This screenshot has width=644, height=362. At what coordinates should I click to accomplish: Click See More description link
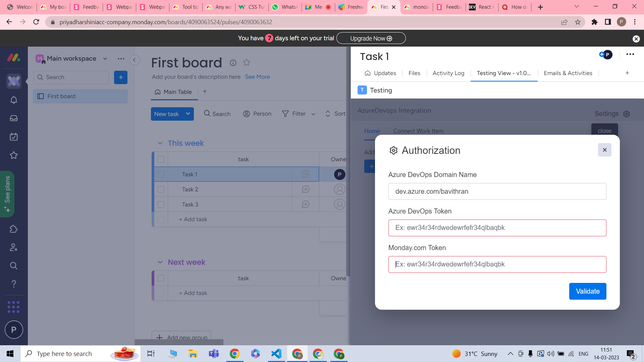257,77
